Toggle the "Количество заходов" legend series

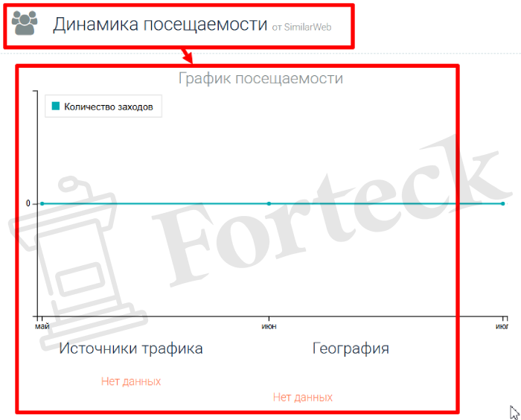108,106
